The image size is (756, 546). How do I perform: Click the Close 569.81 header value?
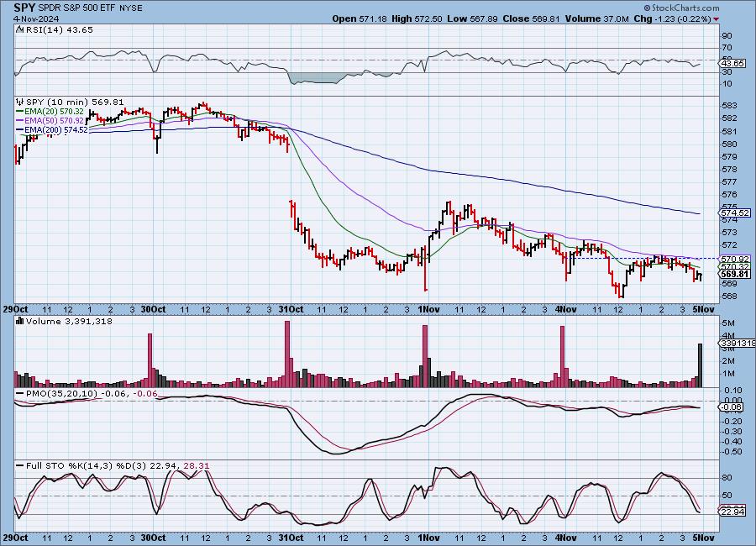pyautogui.click(x=531, y=18)
